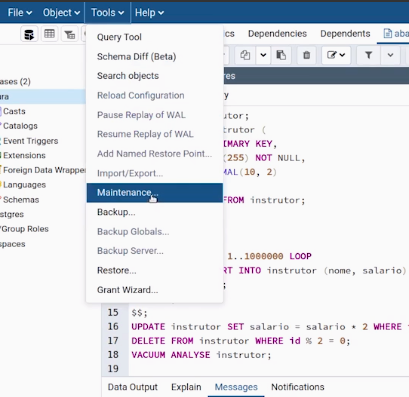Open the Explain tab
The height and width of the screenshot is (397, 409).
click(186, 387)
